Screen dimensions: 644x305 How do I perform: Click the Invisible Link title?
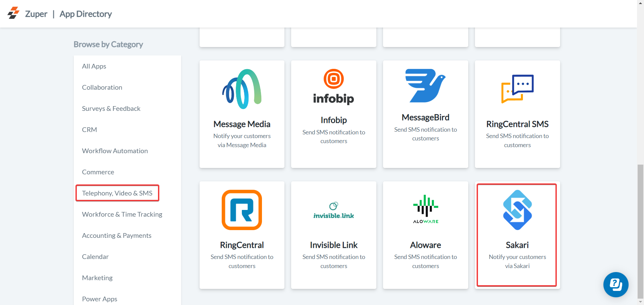(x=334, y=245)
